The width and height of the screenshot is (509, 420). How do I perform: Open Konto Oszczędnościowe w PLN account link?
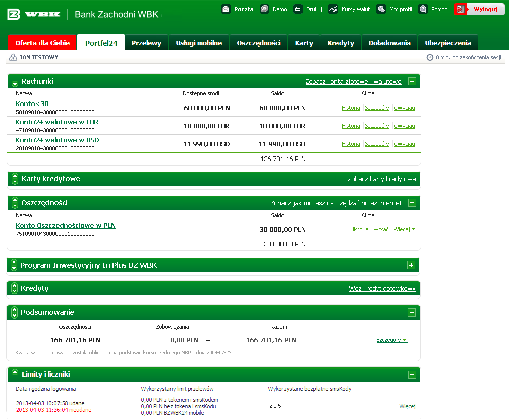pos(66,226)
